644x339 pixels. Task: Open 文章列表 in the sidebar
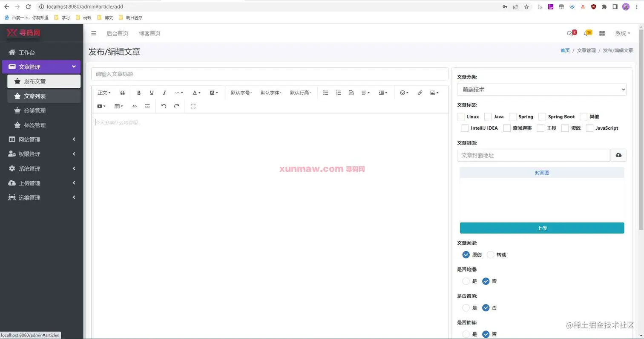(x=44, y=96)
